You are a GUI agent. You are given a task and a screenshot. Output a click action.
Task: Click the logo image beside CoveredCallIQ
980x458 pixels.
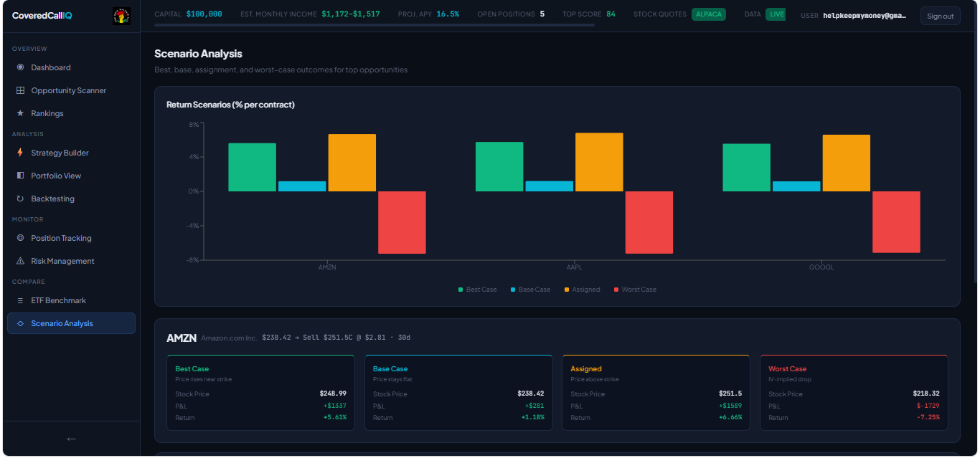121,16
